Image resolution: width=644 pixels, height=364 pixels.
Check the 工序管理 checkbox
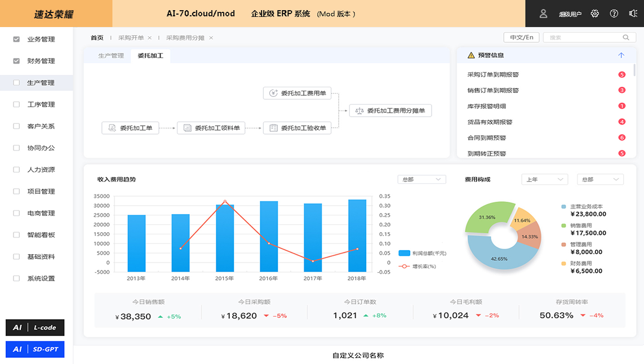pos(16,104)
